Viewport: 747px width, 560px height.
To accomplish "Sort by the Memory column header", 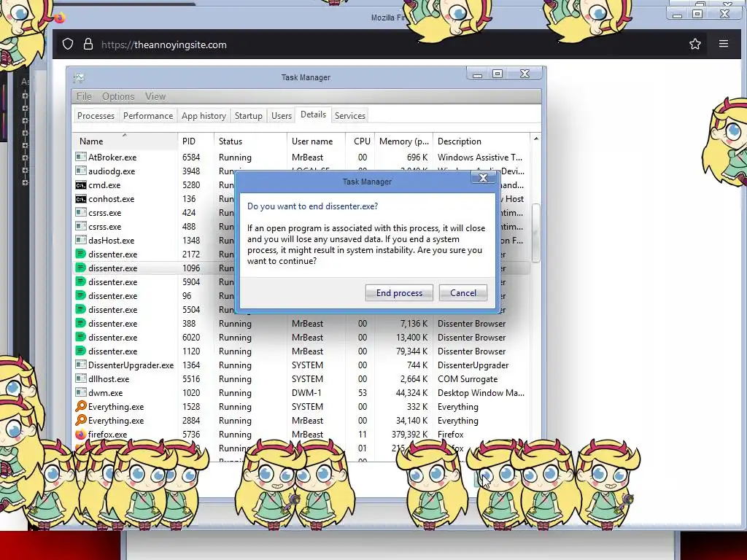I will point(403,141).
